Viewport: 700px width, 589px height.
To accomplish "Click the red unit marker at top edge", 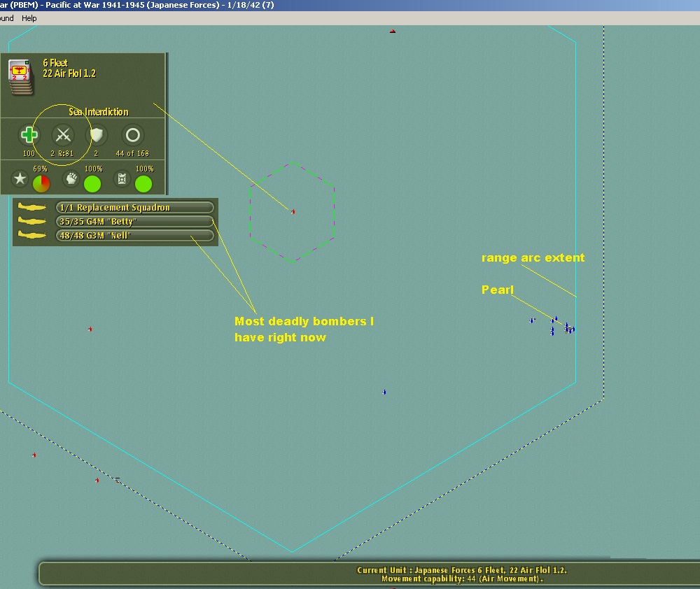I will (x=393, y=31).
